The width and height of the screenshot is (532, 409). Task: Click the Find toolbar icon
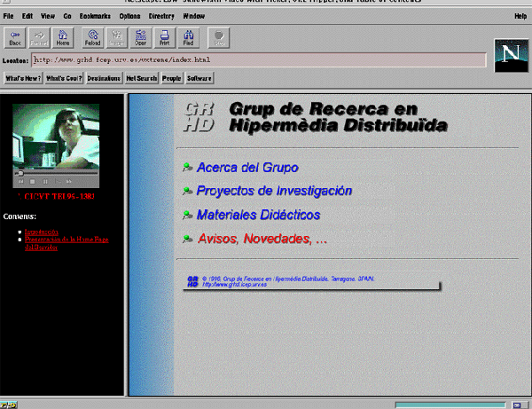[188, 36]
